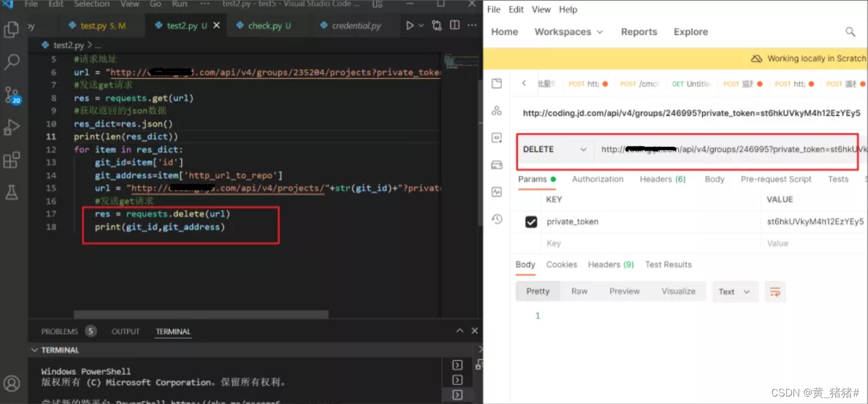The height and width of the screenshot is (404, 868).
Task: Open Postman Monitors sidebar icon
Action: [x=497, y=192]
